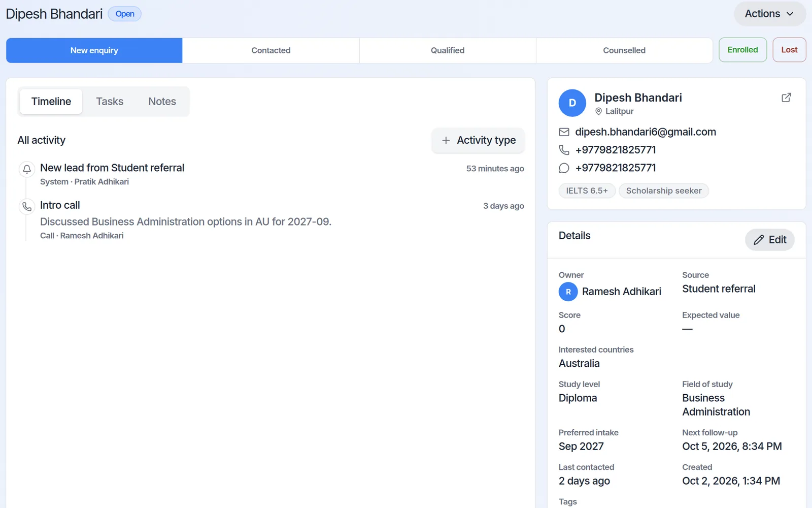Switch to the Notes tab

coord(162,102)
